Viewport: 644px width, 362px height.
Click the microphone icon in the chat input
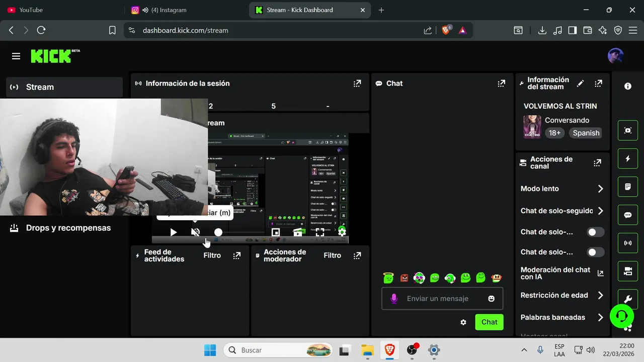tap(394, 299)
